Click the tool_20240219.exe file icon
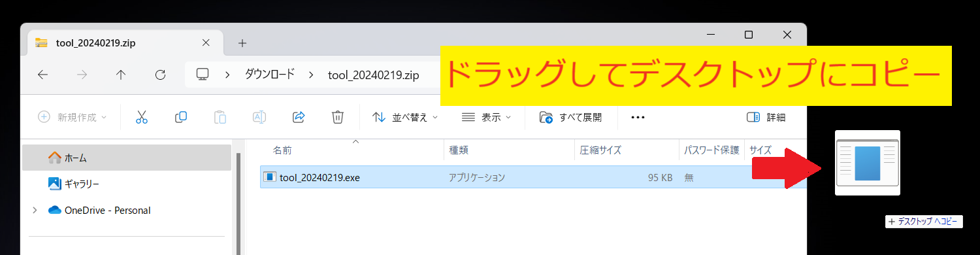 click(269, 177)
